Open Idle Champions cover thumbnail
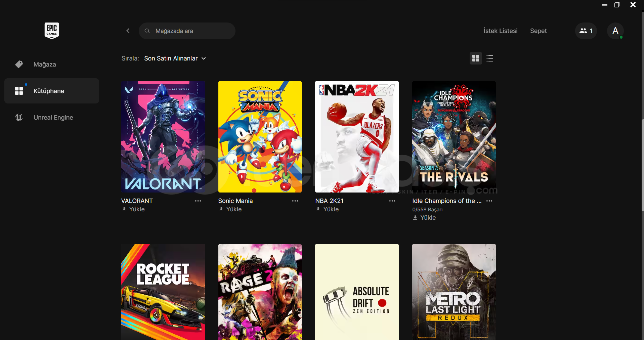This screenshot has width=644, height=340. point(454,137)
